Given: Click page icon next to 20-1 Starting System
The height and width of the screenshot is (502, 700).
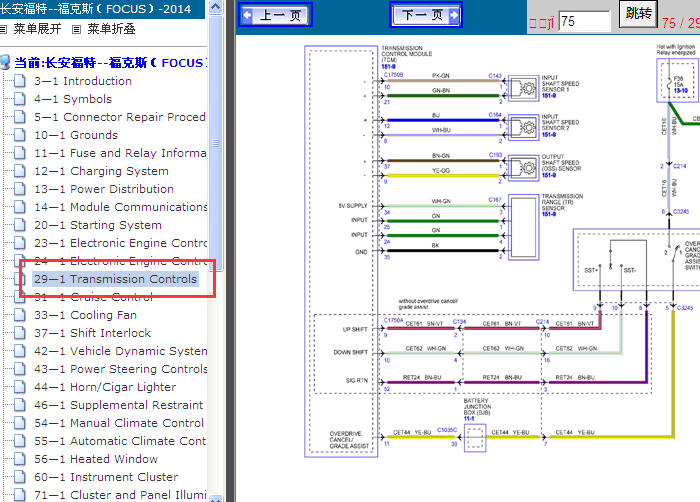Looking at the screenshot, I should point(20,225).
